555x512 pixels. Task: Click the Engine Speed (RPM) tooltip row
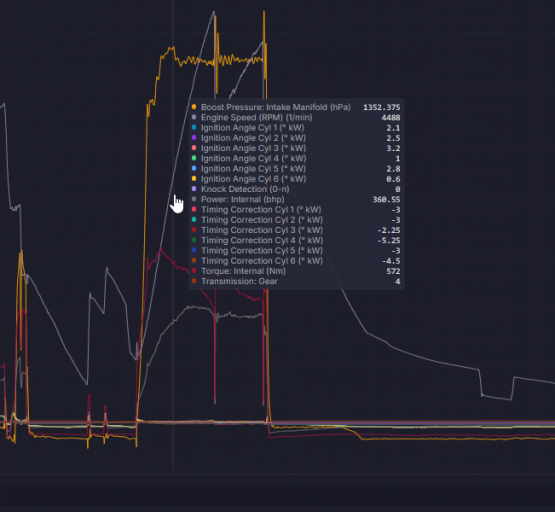click(x=296, y=117)
